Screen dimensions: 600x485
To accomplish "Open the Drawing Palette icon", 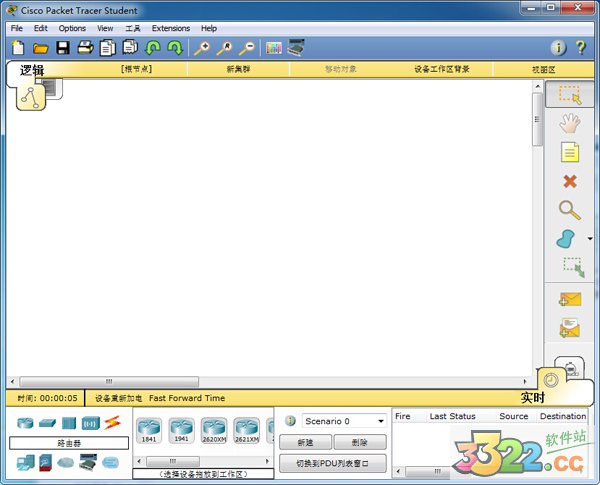I will click(x=274, y=48).
